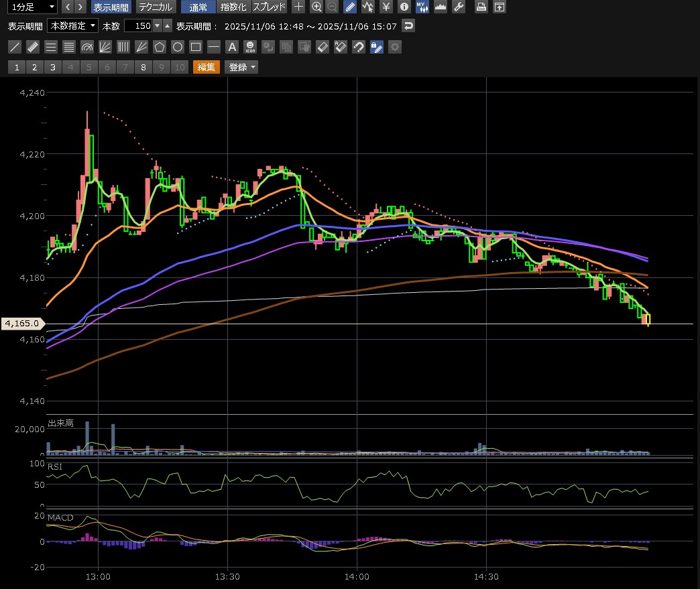The width and height of the screenshot is (700, 589).
Task: Click the zoom in magnifier icon
Action: coord(316,7)
